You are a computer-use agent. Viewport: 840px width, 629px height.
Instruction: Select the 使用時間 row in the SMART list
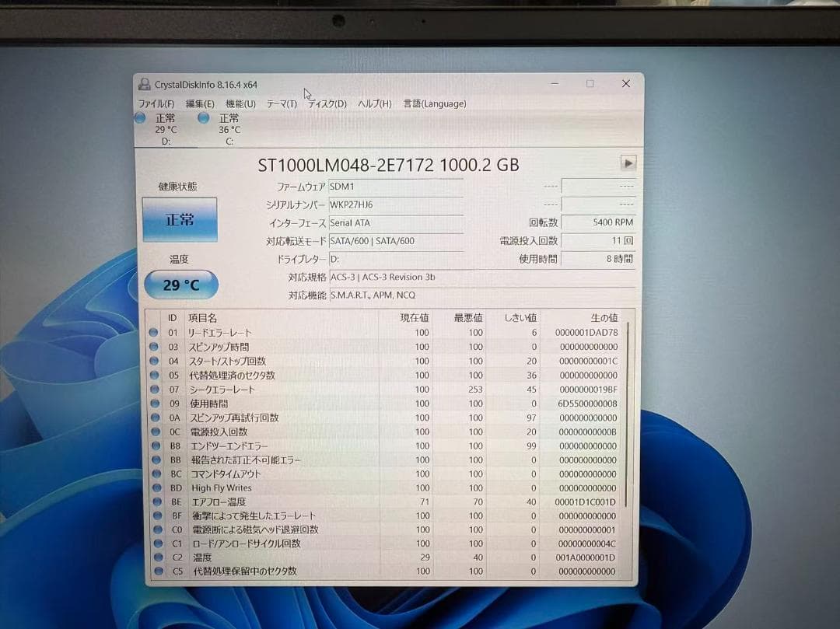click(233, 404)
